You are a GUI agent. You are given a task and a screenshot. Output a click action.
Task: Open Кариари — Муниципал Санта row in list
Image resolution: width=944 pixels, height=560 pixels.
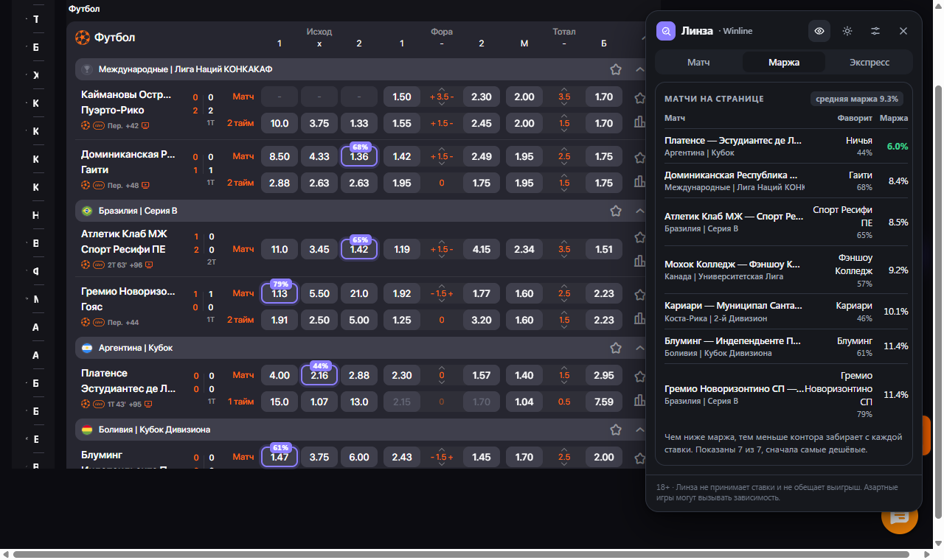[786, 312]
